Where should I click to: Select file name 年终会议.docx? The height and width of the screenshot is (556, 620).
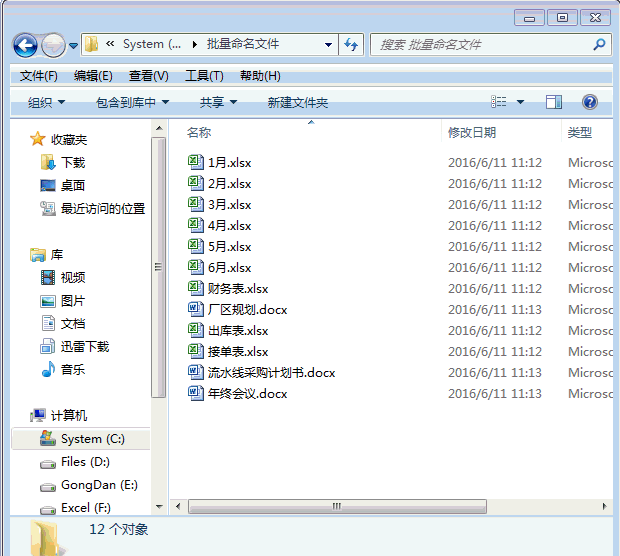click(x=248, y=394)
